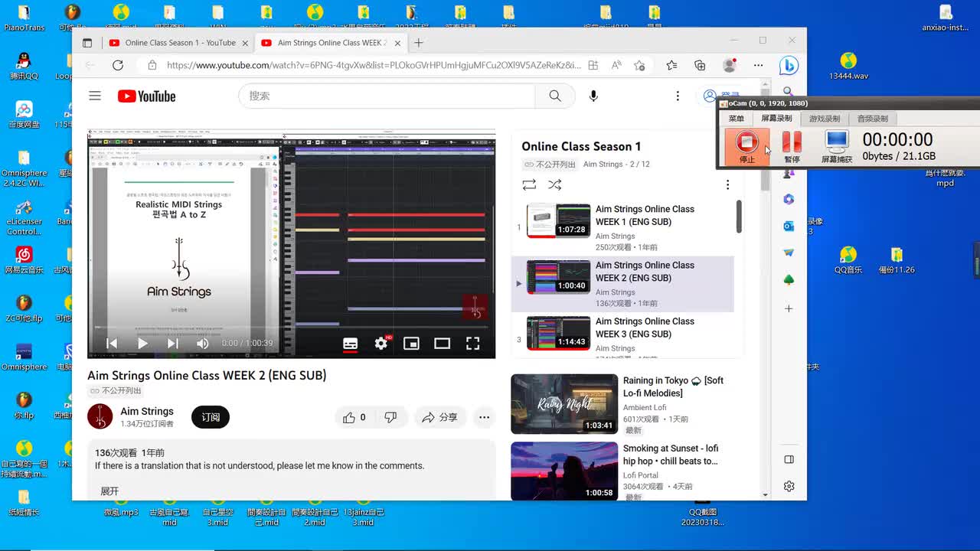The image size is (980, 551).
Task: Toggle playlist loop button
Action: coord(529,184)
